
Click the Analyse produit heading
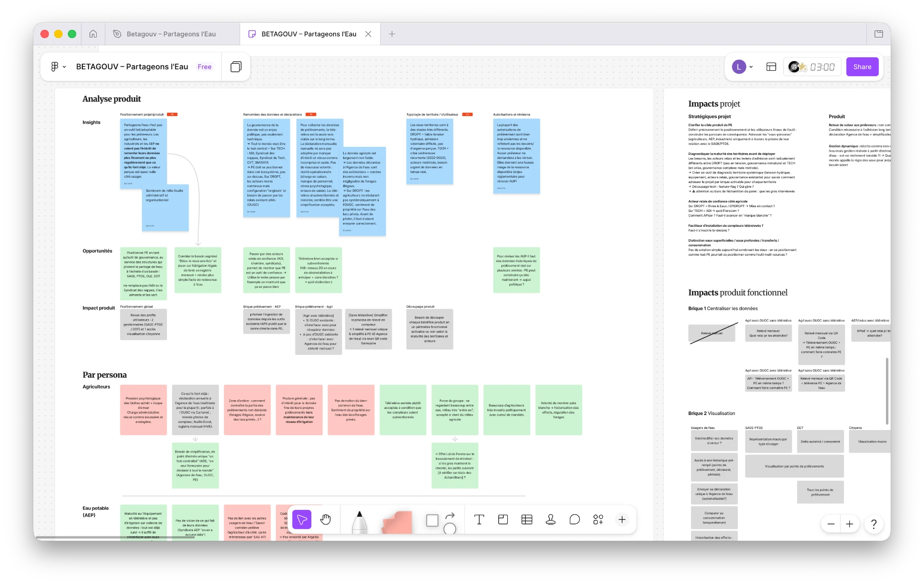112,99
